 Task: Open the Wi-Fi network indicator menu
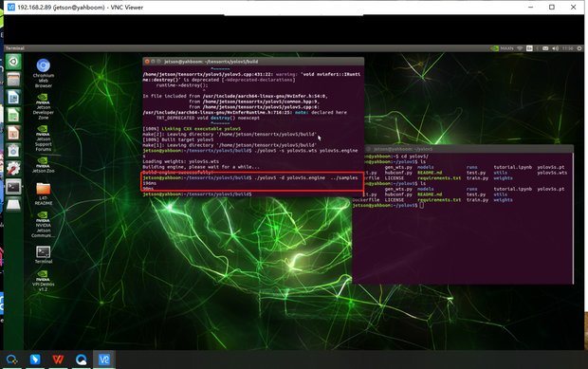520,48
